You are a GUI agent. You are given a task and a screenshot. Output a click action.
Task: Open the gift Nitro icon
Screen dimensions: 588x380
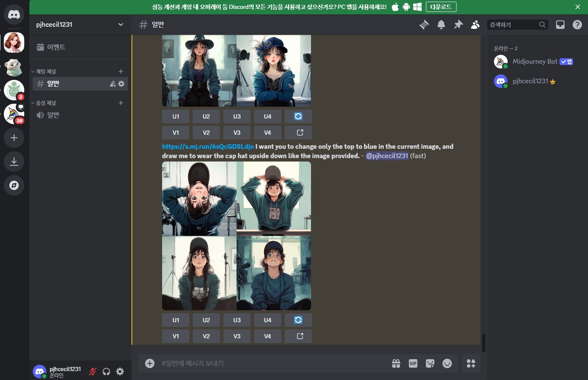396,363
